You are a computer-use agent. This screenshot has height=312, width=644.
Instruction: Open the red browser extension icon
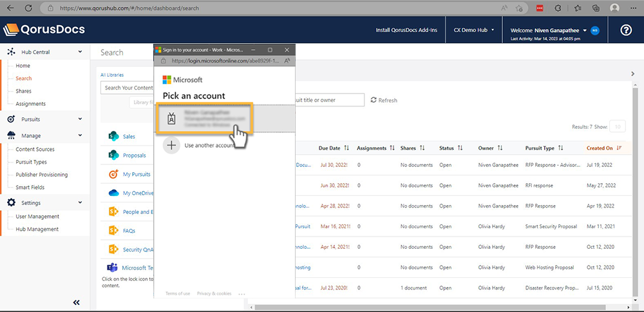point(540,8)
